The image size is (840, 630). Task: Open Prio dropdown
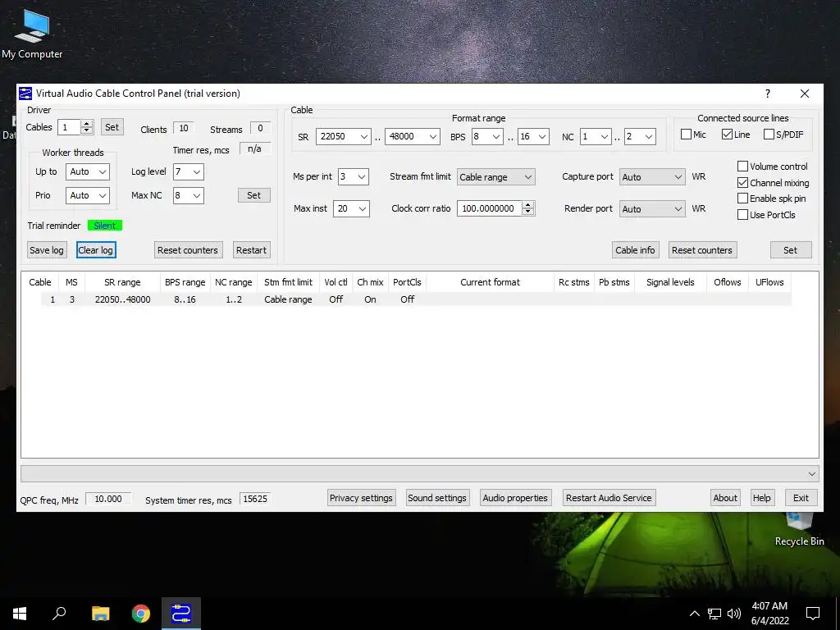(x=87, y=195)
